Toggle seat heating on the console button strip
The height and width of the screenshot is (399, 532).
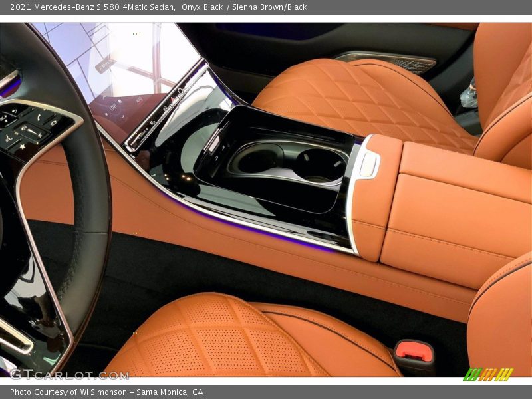pos(165,108)
